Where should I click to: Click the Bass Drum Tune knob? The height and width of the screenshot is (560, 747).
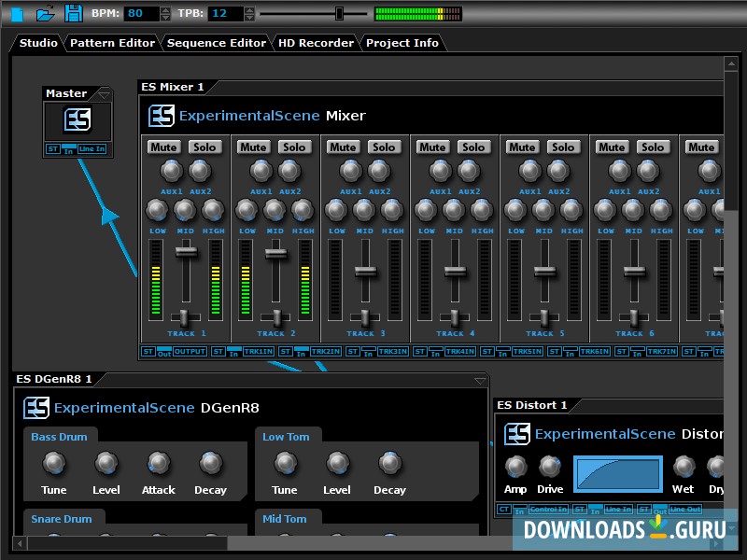click(54, 463)
